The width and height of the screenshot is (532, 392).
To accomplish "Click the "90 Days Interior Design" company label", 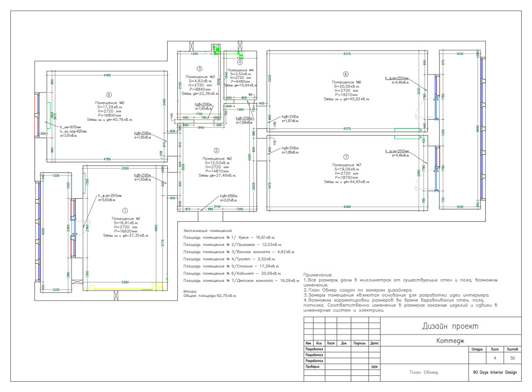I will [494, 372].
